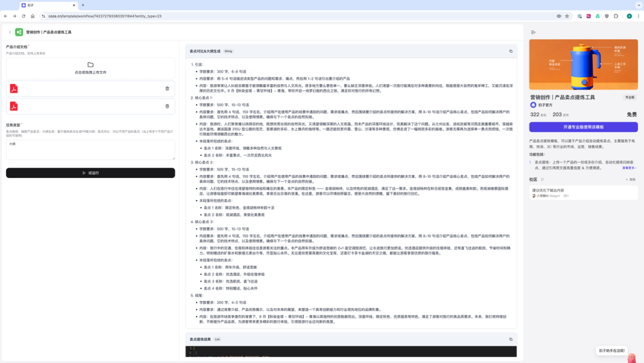Open the Chrome three-dot menu
Viewport: 644px width, 363px height.
tap(638, 17)
